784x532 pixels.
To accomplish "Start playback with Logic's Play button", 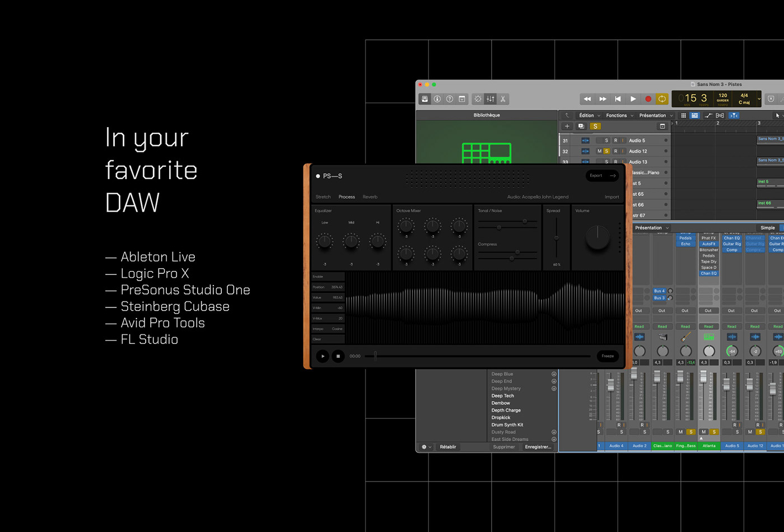I will point(633,99).
